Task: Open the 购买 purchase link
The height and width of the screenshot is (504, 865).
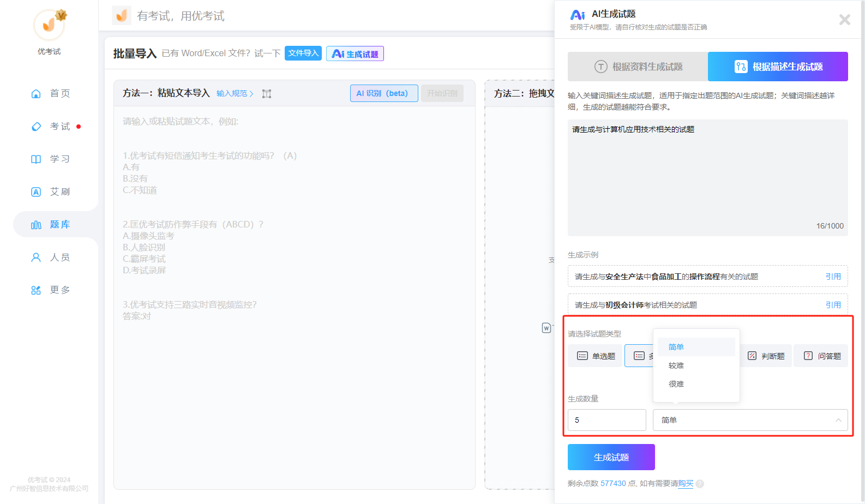Action: (x=686, y=483)
